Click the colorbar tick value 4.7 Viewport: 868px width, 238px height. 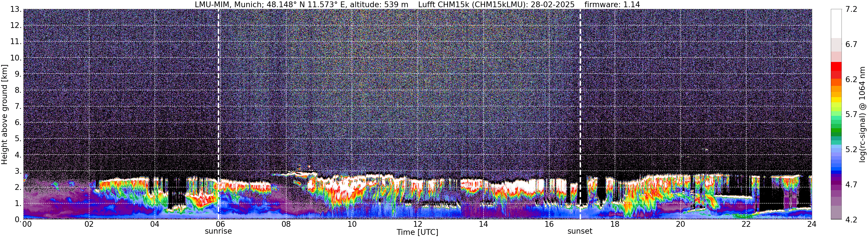(x=852, y=185)
